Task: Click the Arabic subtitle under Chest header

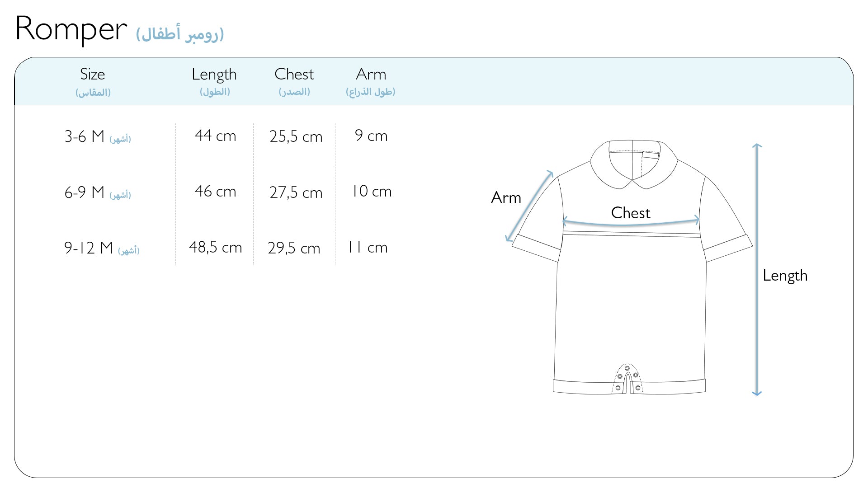Action: 294,92
